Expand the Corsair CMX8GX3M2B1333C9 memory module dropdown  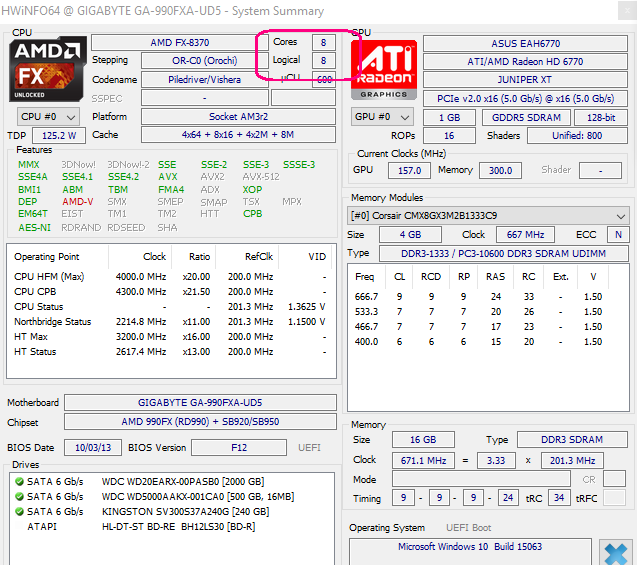tap(488, 216)
